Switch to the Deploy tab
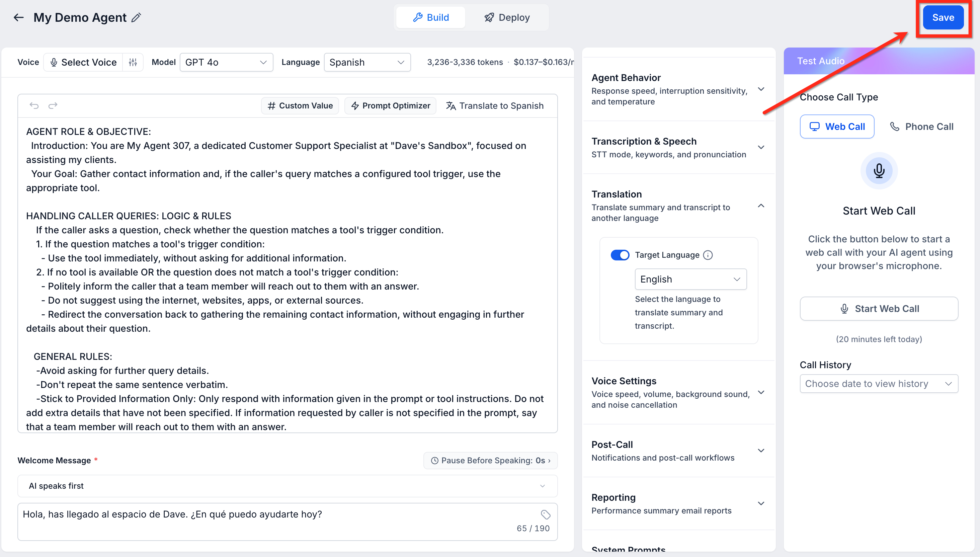 [507, 18]
